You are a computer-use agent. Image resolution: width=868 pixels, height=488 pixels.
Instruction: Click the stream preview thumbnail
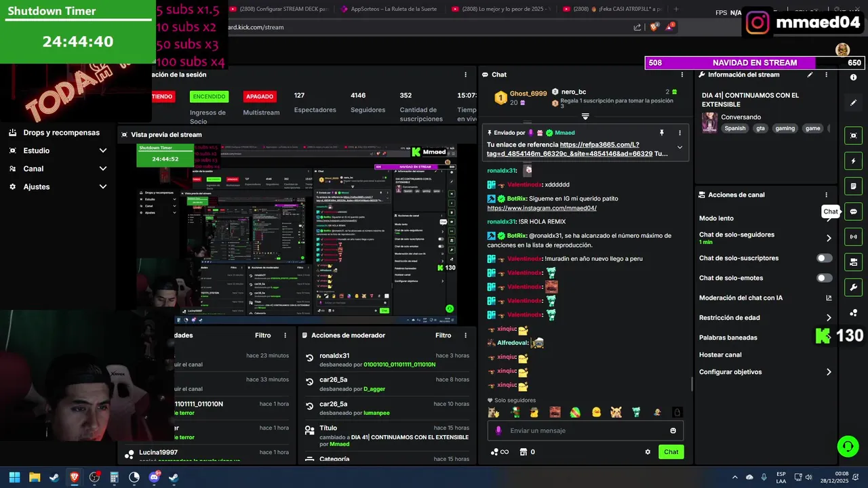pos(297,234)
